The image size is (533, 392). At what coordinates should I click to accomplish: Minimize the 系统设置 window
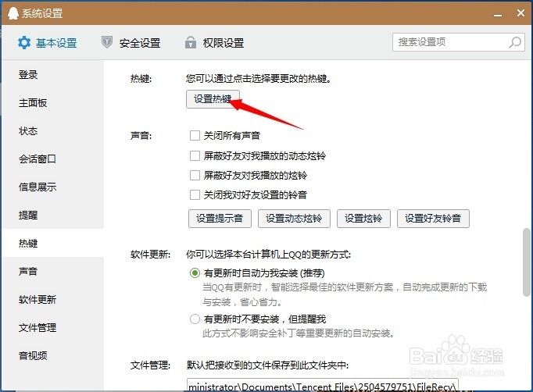tap(498, 14)
